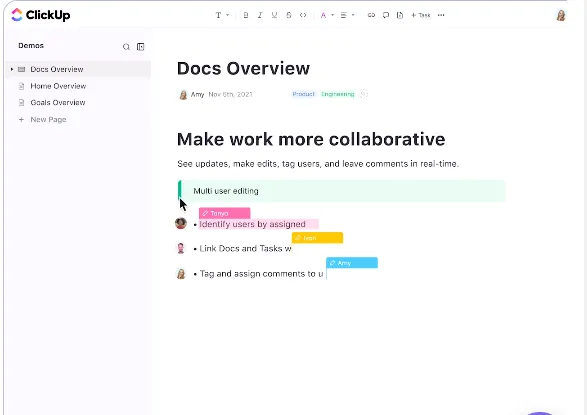The image size is (587, 415).
Task: Add a New Page in the sidebar
Action: click(x=42, y=120)
